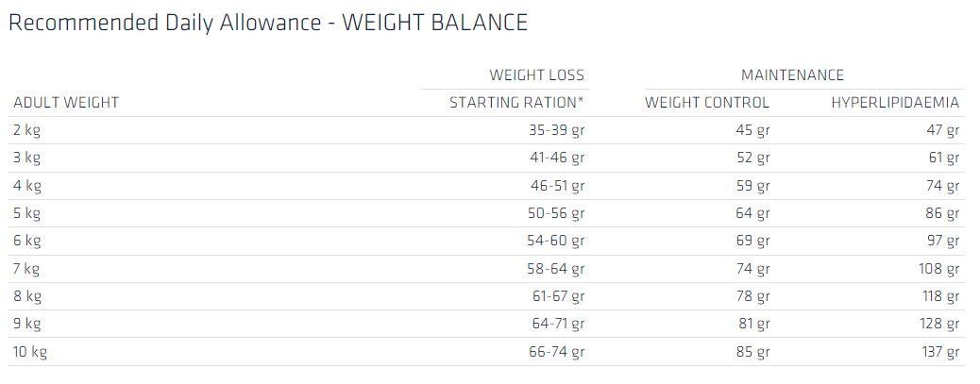980x384 pixels.
Task: Click the 97 gr hyperlipidaemia cell
Action: 942,242
